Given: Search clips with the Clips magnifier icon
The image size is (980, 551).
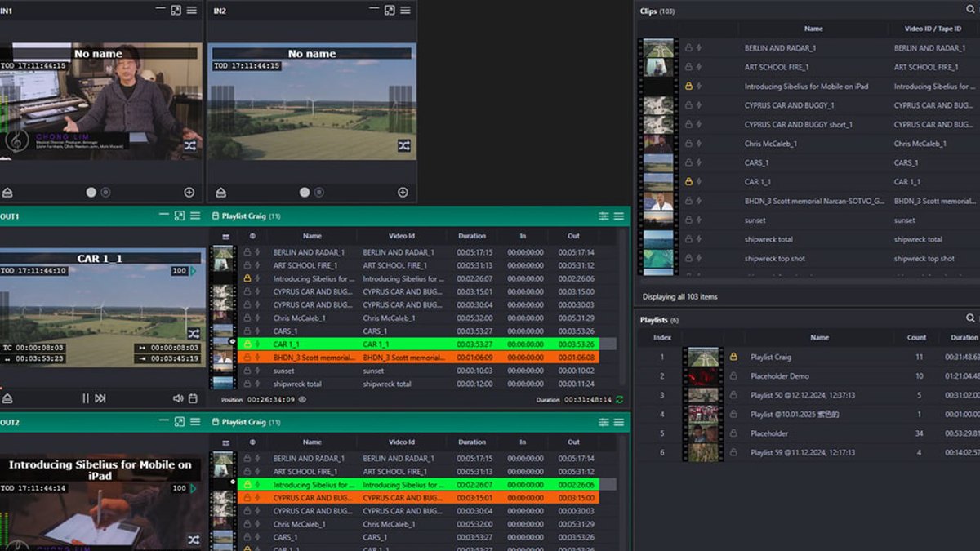Looking at the screenshot, I should (971, 10).
